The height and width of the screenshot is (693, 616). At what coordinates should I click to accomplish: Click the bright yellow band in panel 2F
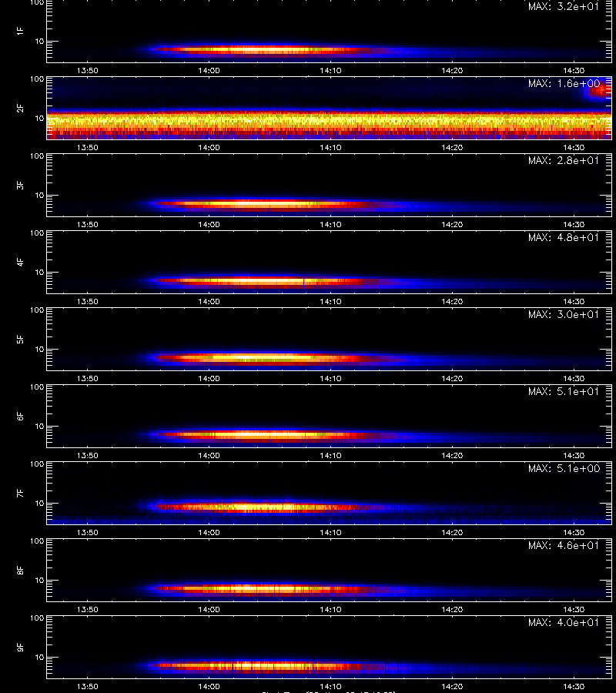pos(330,120)
